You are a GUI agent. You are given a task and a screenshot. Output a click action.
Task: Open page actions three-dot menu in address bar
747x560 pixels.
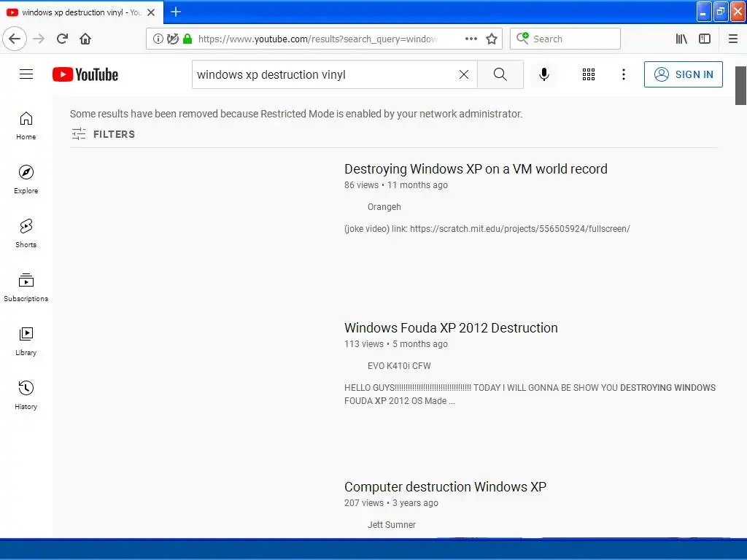pyautogui.click(x=471, y=39)
